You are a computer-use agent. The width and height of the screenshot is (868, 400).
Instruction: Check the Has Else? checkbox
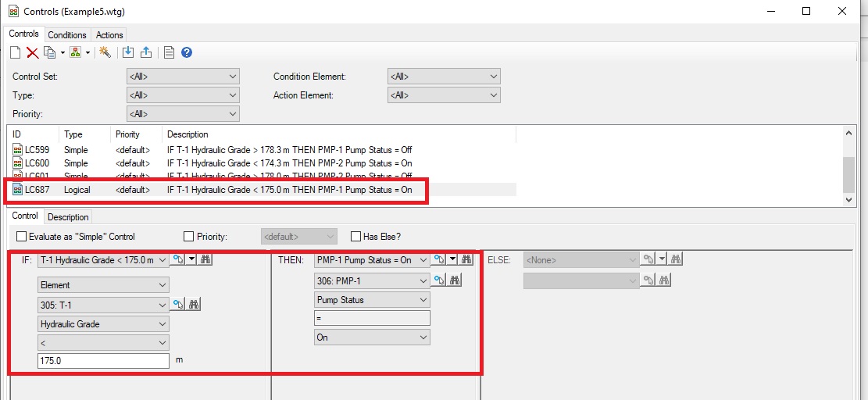coord(356,237)
